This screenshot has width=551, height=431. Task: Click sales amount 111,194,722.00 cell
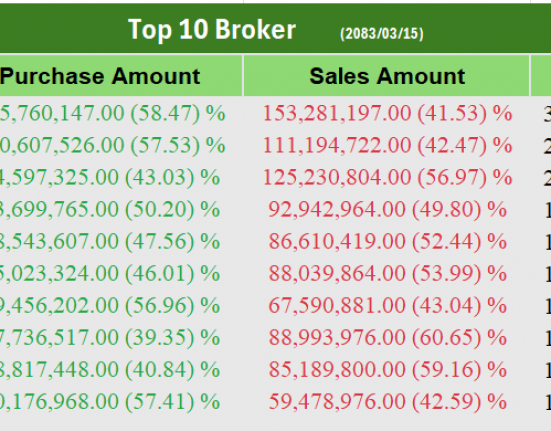click(x=387, y=145)
